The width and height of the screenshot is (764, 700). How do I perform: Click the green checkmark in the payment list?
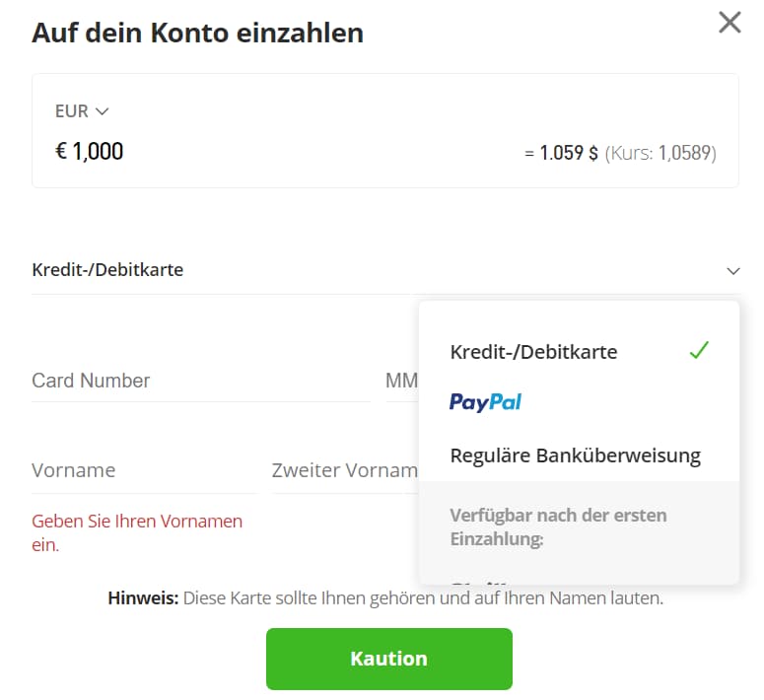coord(699,350)
